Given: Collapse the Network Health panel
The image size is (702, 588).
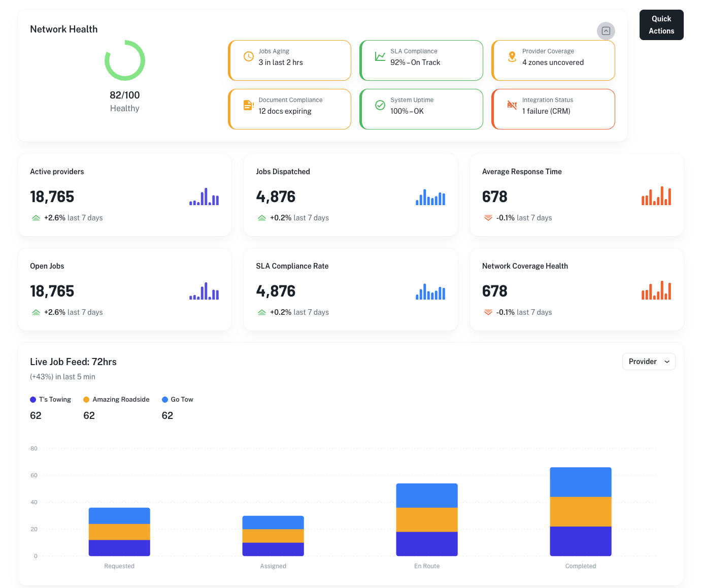Looking at the screenshot, I should [606, 31].
